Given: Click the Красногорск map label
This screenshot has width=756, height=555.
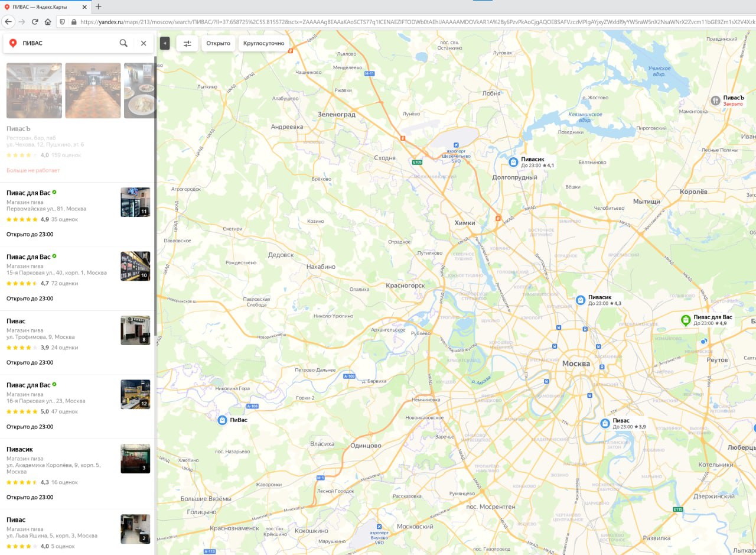Looking at the screenshot, I should pyautogui.click(x=405, y=285).
